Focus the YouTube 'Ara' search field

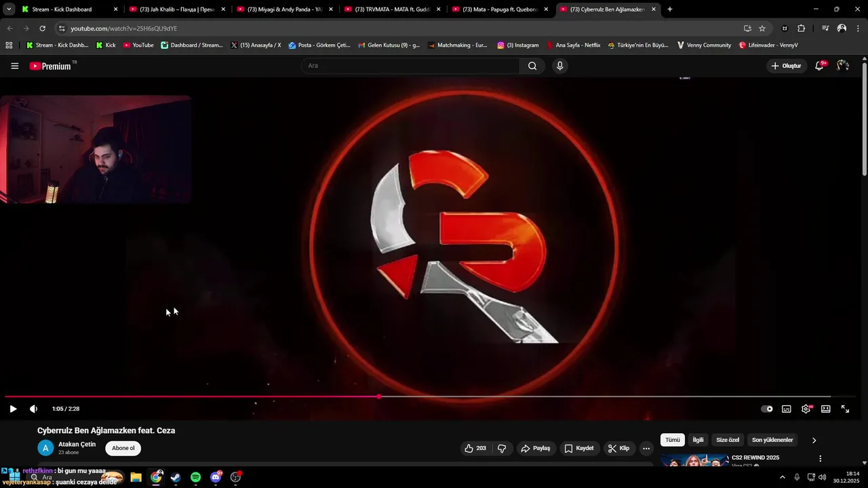411,66
